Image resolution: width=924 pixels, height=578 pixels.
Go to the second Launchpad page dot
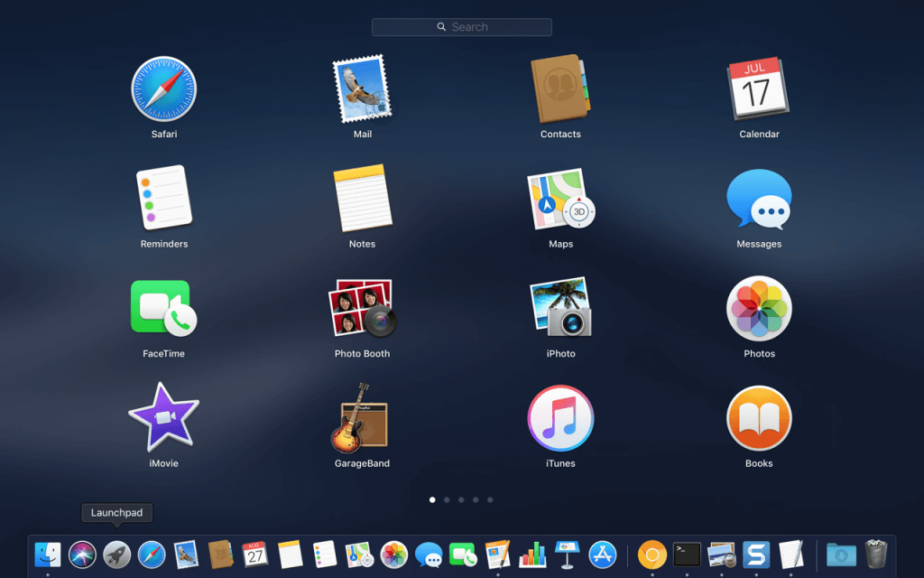pos(447,499)
